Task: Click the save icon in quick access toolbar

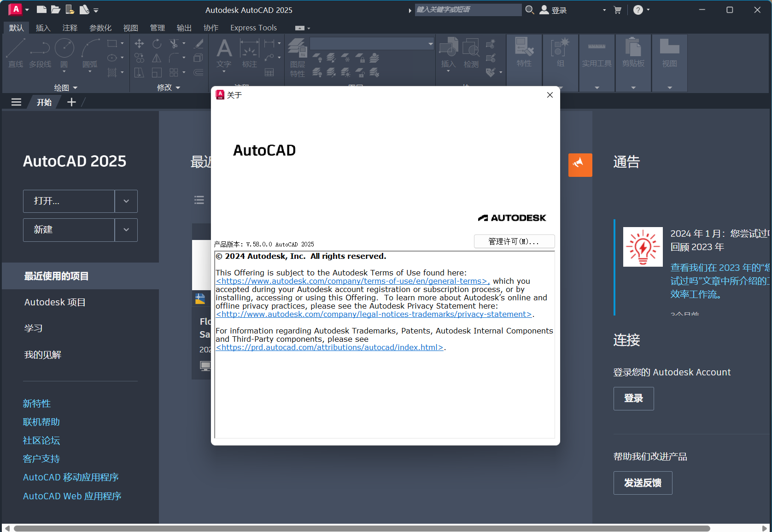Action: [x=70, y=10]
